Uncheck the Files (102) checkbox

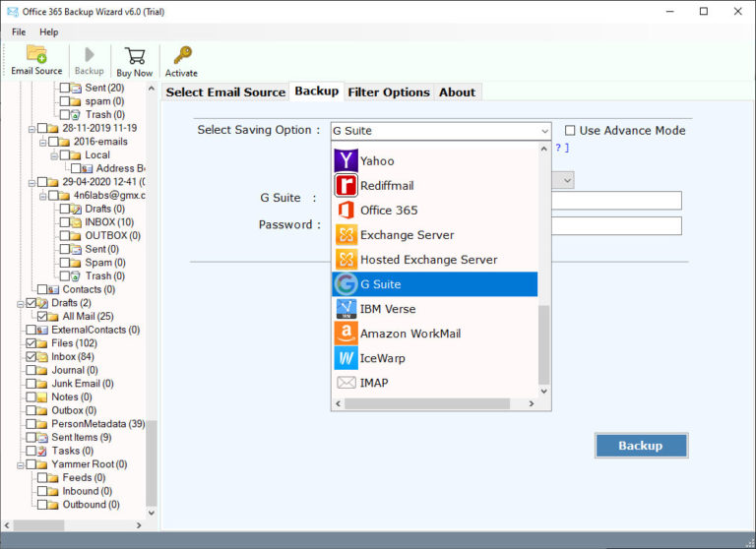pos(31,343)
